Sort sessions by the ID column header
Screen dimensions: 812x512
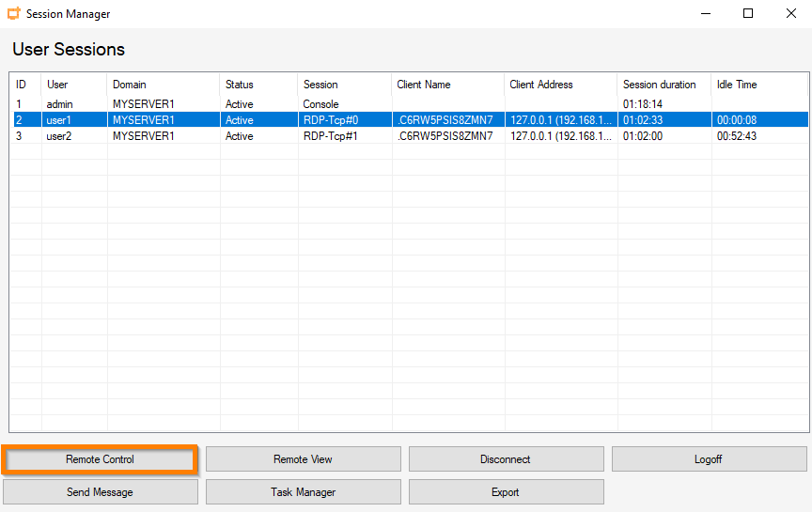coord(24,85)
